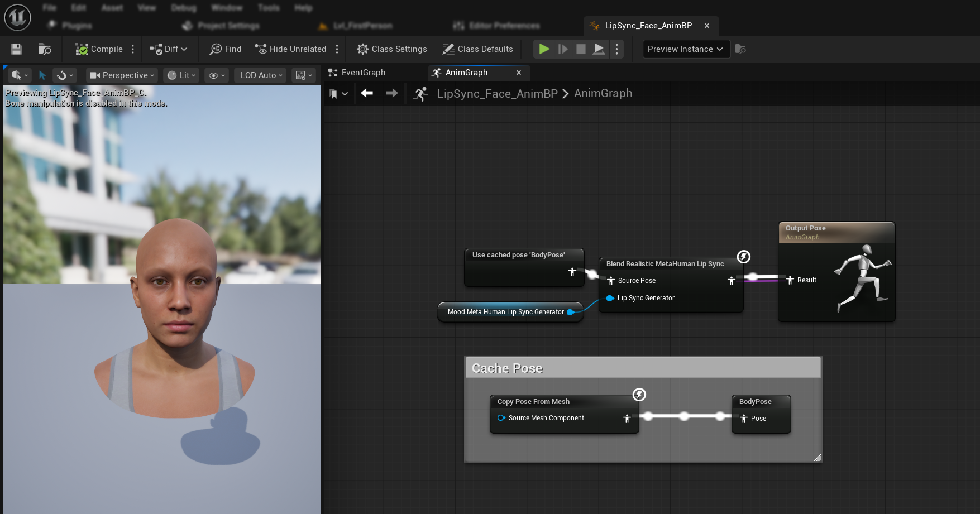980x514 pixels.
Task: Click the Stop simulation button
Action: click(x=581, y=49)
